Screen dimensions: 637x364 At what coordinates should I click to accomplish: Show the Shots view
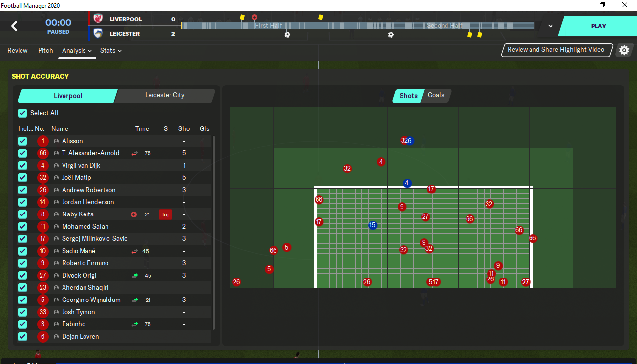click(x=408, y=96)
